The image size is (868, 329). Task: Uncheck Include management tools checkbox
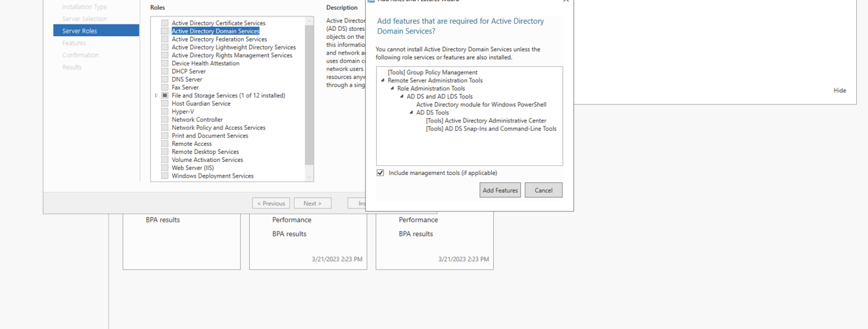click(380, 172)
